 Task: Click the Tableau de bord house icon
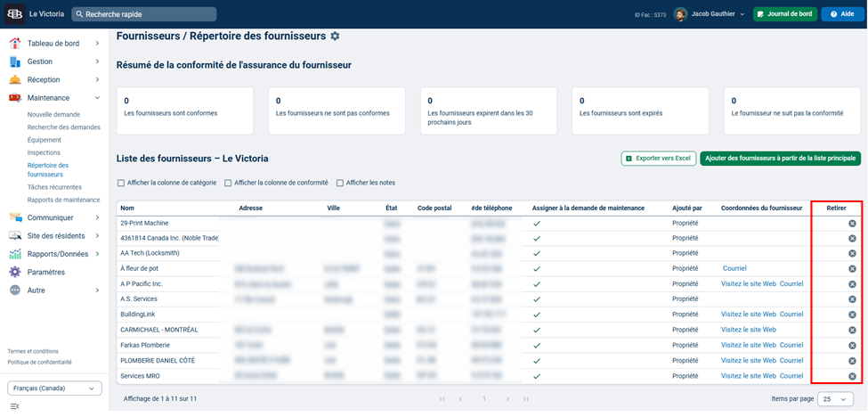[x=15, y=43]
